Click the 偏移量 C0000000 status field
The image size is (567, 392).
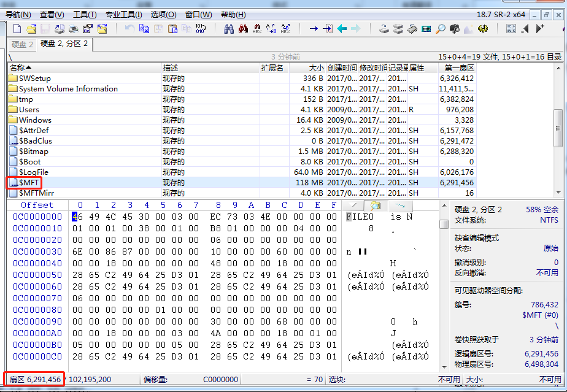[x=191, y=379]
